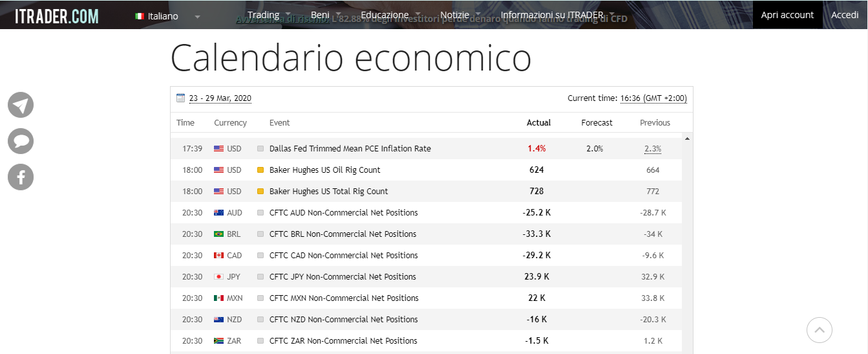Open CFTC AUD Non-Commercial Net Positions
The height and width of the screenshot is (354, 868).
coord(343,213)
